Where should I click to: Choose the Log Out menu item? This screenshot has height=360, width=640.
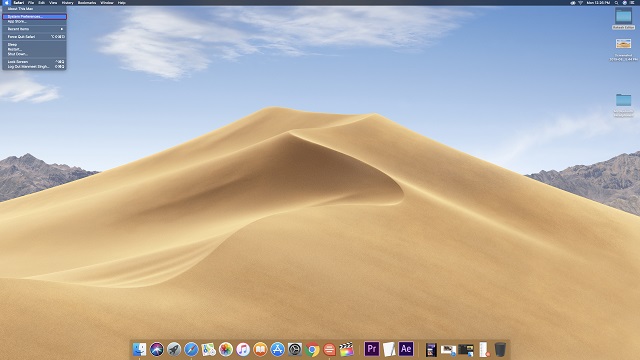[x=34, y=67]
